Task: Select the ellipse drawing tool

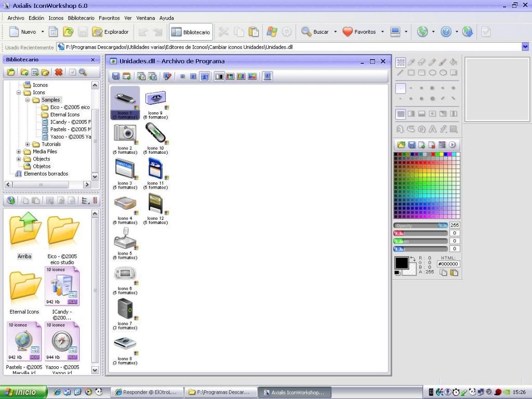Action: point(432,73)
